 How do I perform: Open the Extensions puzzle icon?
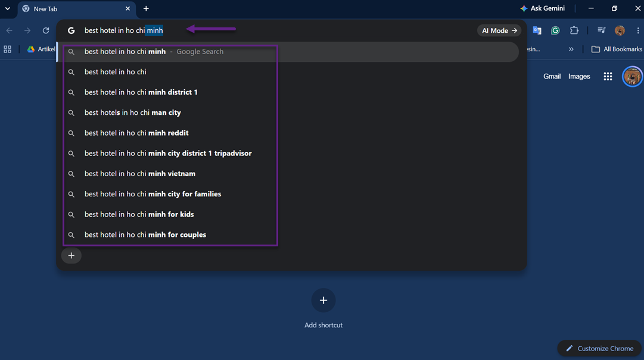tap(574, 30)
